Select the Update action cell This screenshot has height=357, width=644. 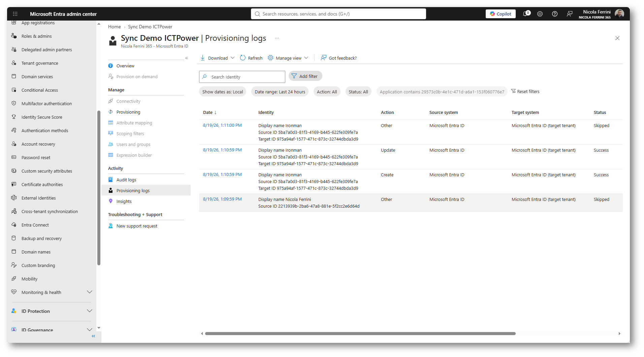(388, 150)
